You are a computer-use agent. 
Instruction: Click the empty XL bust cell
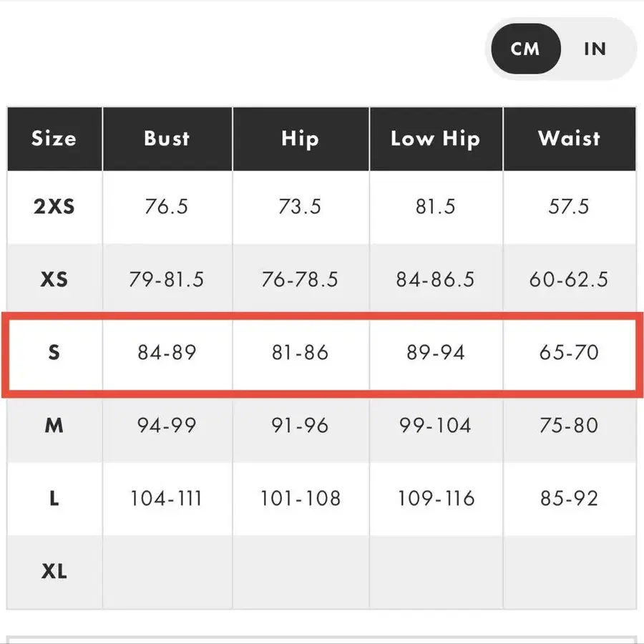point(167,571)
